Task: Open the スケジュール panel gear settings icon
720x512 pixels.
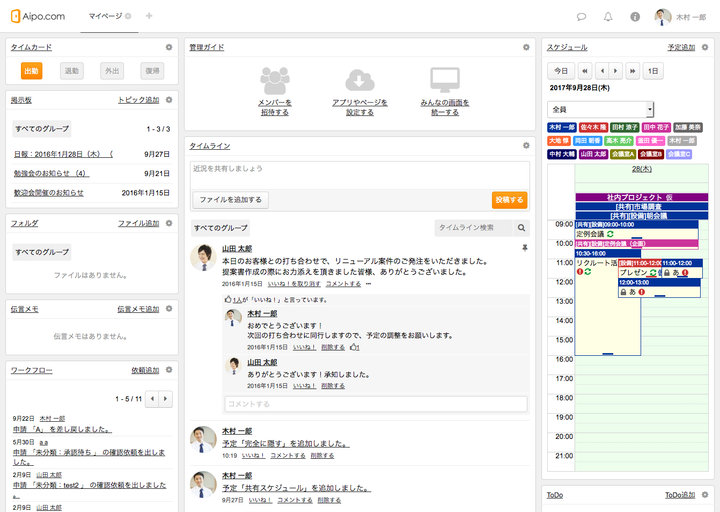Action: (708, 47)
